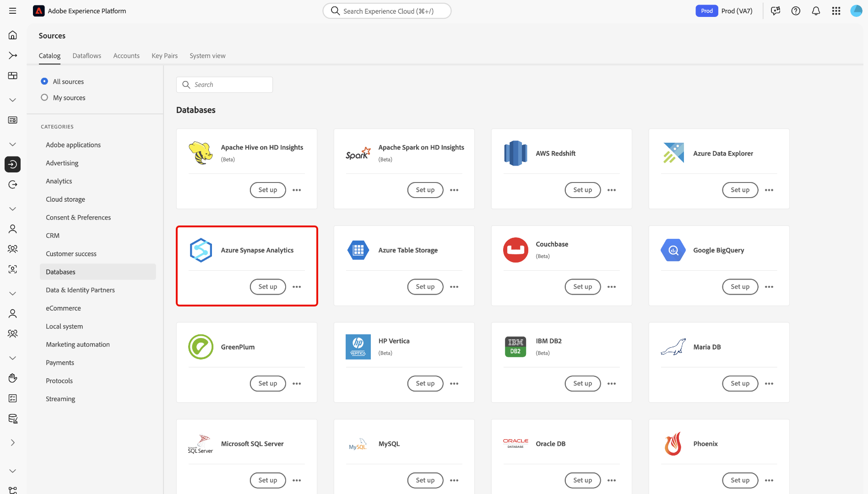Screen dimensions: 868x494
Task: Select the Adobe applications category
Action: coord(73,145)
